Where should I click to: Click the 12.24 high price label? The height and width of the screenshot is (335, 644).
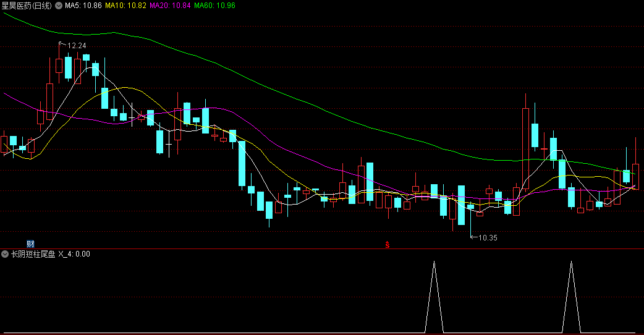point(77,46)
